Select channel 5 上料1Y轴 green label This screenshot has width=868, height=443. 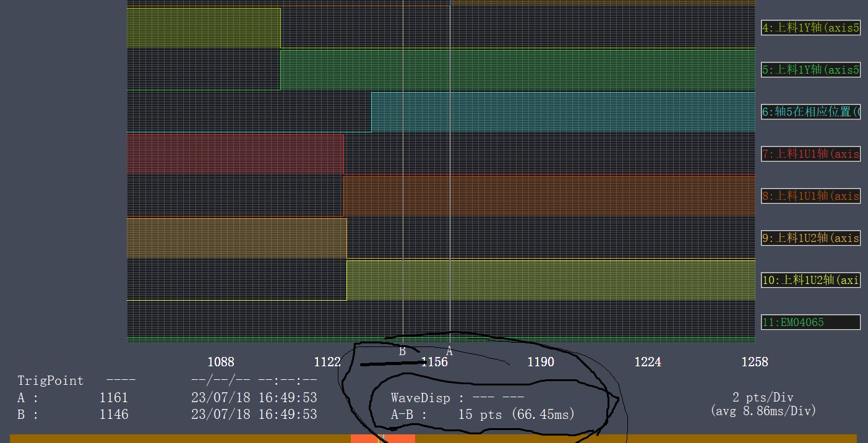point(810,70)
